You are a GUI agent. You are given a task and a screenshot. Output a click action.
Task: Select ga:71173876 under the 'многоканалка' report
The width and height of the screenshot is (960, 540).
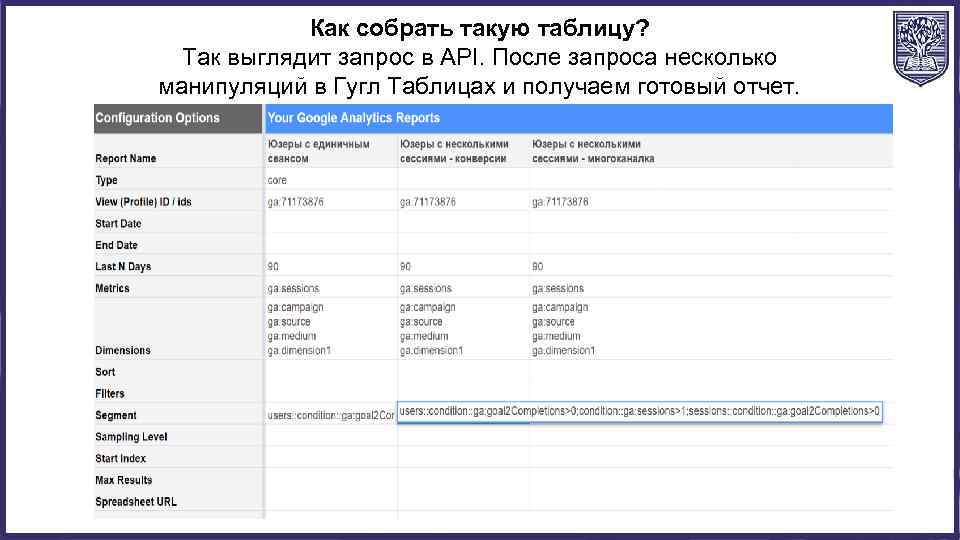tap(560, 202)
